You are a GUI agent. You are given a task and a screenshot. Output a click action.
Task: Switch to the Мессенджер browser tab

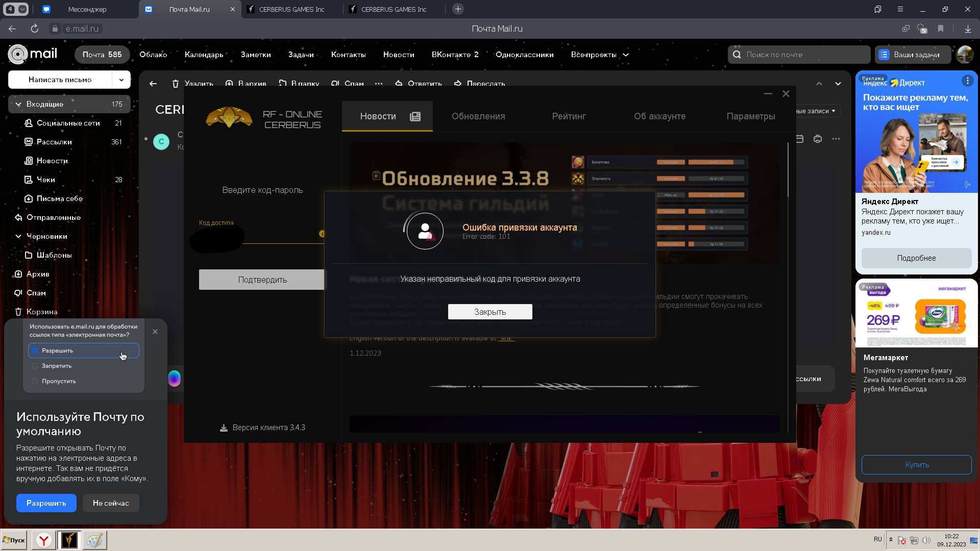(x=87, y=9)
